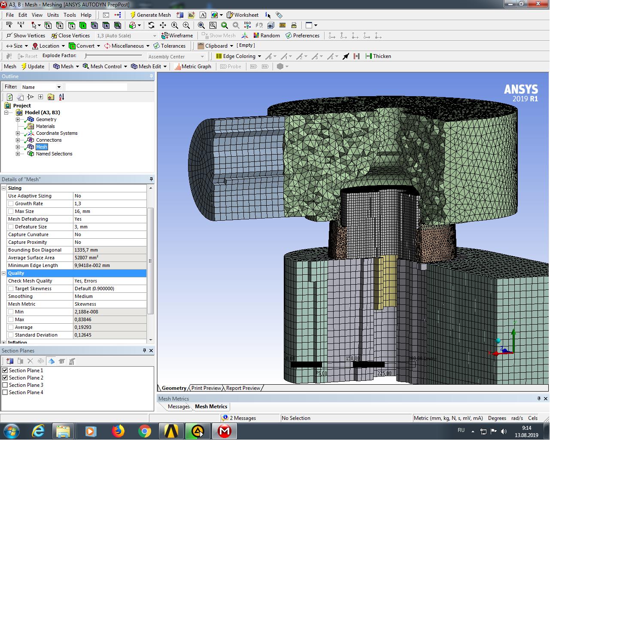
Task: Click the Generate Mesh lightning icon
Action: 133,15
